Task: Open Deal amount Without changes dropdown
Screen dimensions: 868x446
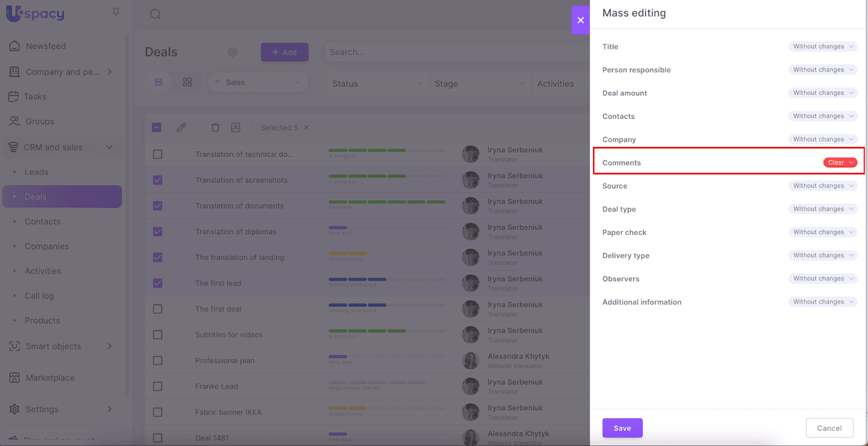Action: coord(822,93)
